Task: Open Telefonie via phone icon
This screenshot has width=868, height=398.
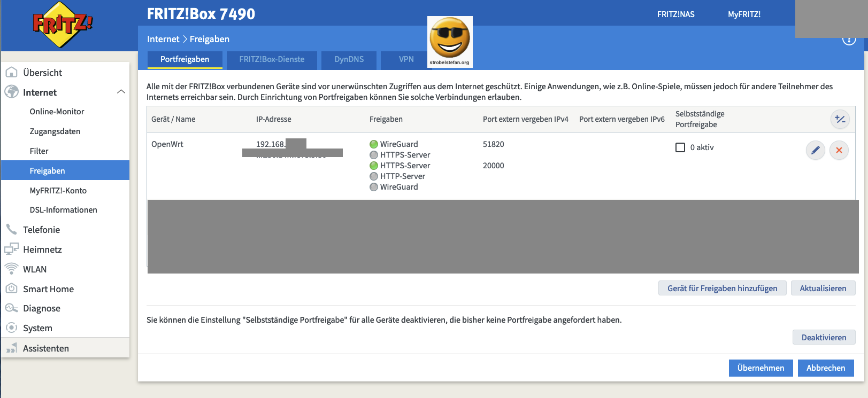Action: 11,230
